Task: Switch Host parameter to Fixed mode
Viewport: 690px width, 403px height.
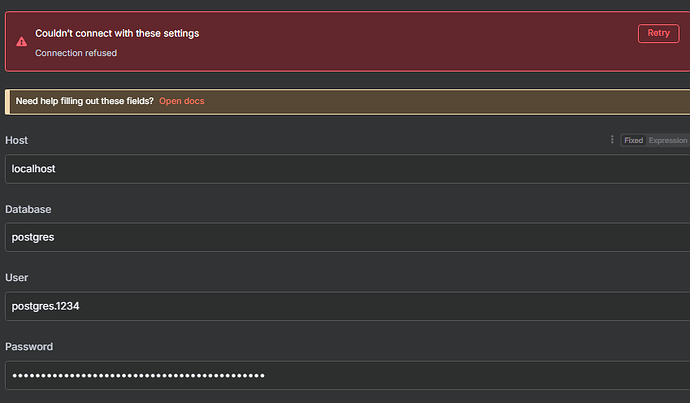Action: click(633, 141)
